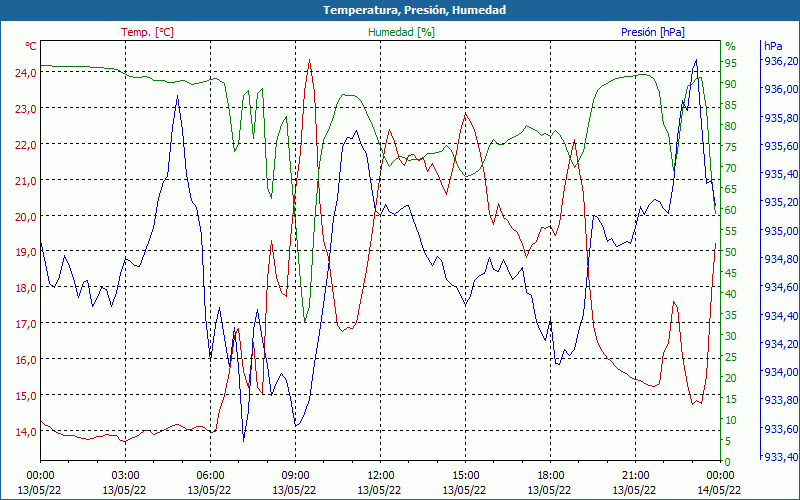This screenshot has width=800, height=500.
Task: Click the '935,60' pressure axis value
Action: (x=779, y=146)
